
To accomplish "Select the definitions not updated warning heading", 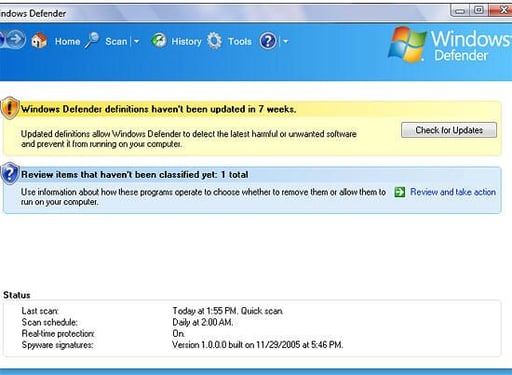I will (159, 109).
